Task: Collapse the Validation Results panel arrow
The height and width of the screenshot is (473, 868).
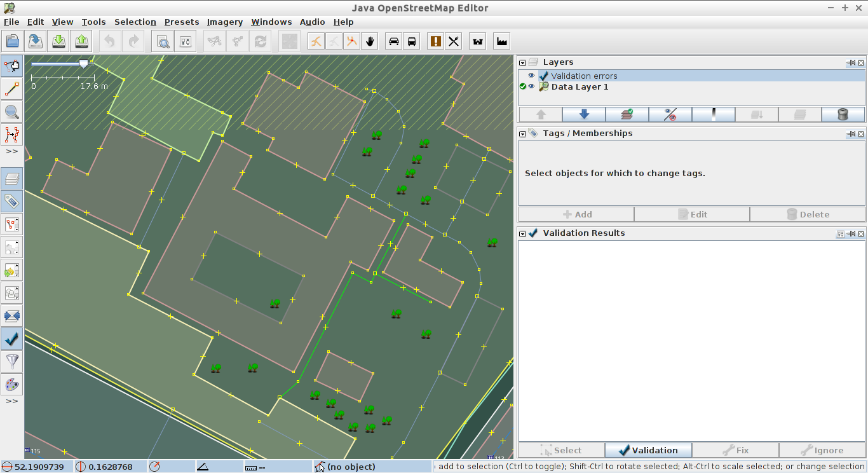Action: [523, 233]
